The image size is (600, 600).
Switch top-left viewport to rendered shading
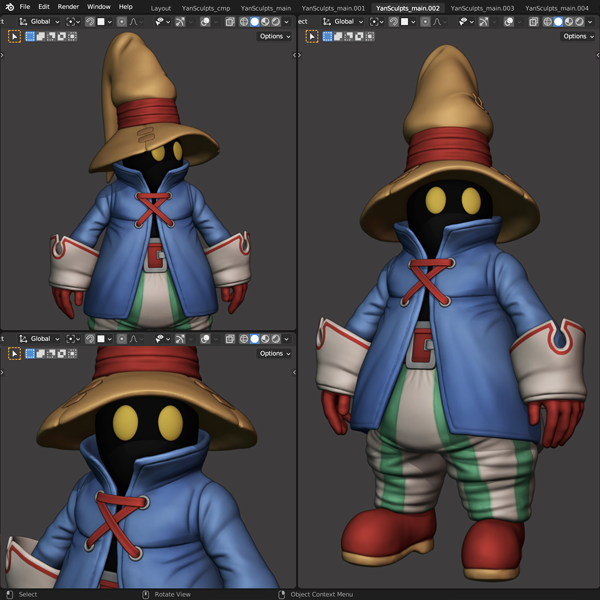coord(276,22)
